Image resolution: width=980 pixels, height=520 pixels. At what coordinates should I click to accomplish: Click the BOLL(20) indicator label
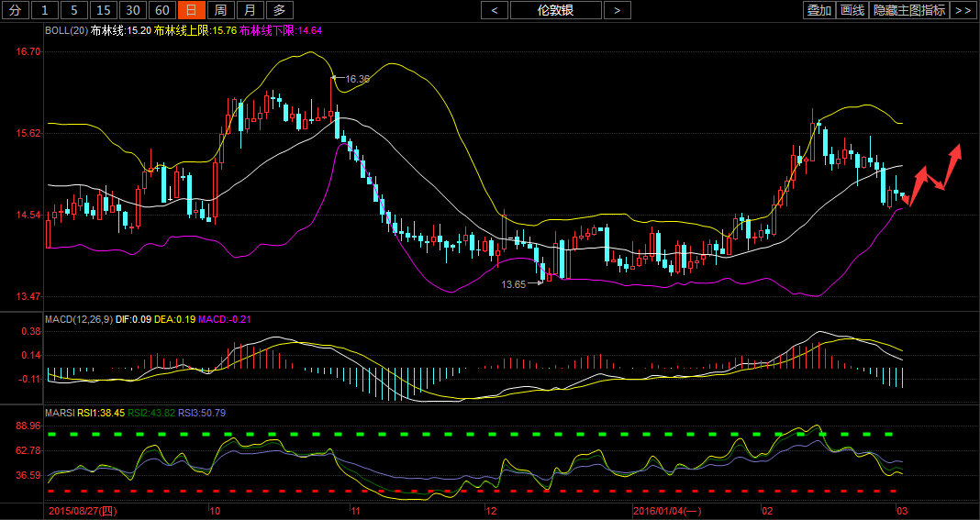[x=67, y=30]
